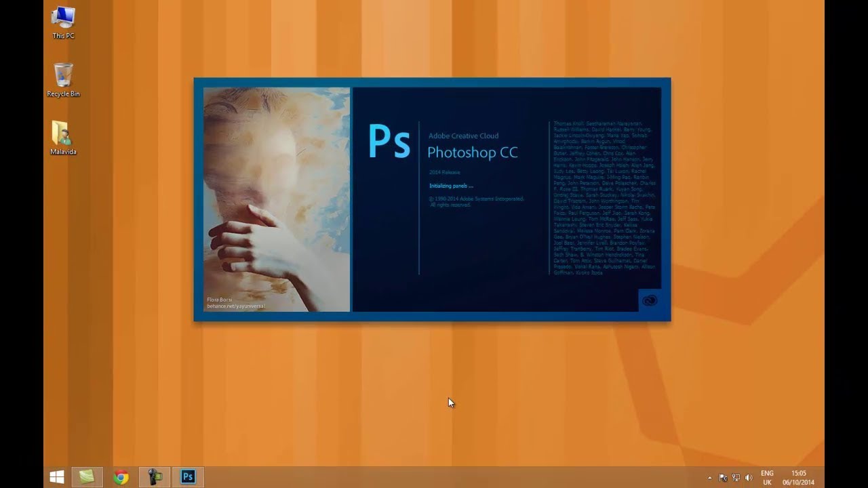Click the camcorder recorder taskbar icon
The image size is (868, 488).
click(155, 477)
